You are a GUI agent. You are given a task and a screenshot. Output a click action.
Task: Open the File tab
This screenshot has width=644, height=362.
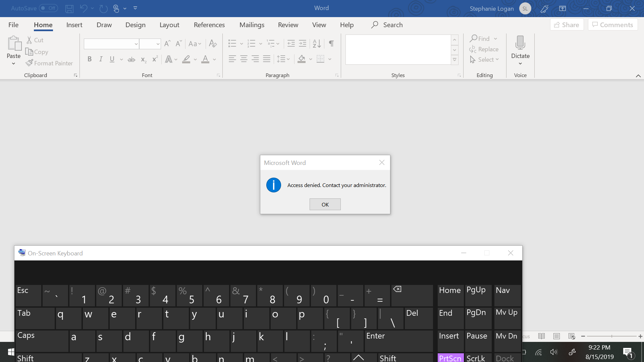13,25
